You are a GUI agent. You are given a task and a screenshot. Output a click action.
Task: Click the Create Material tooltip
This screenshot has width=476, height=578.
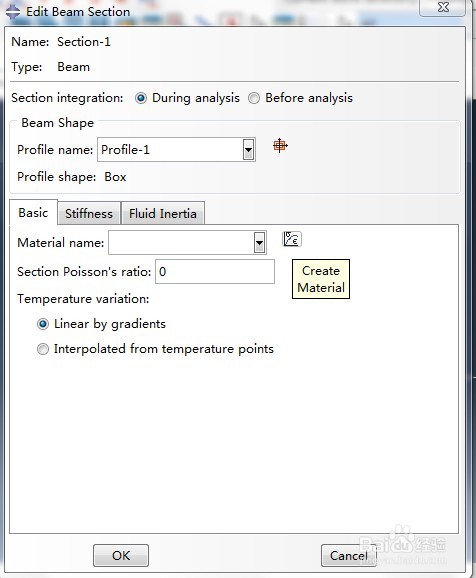(321, 279)
